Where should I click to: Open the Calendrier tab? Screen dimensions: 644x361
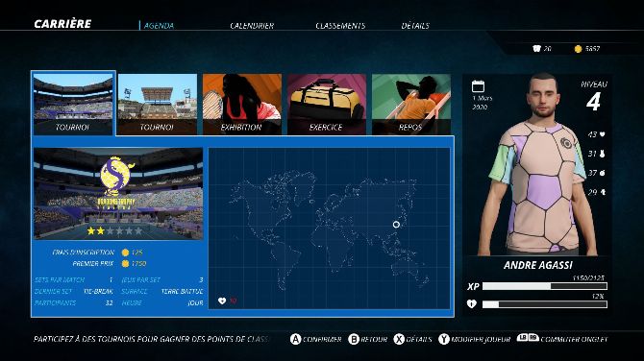tap(252, 25)
